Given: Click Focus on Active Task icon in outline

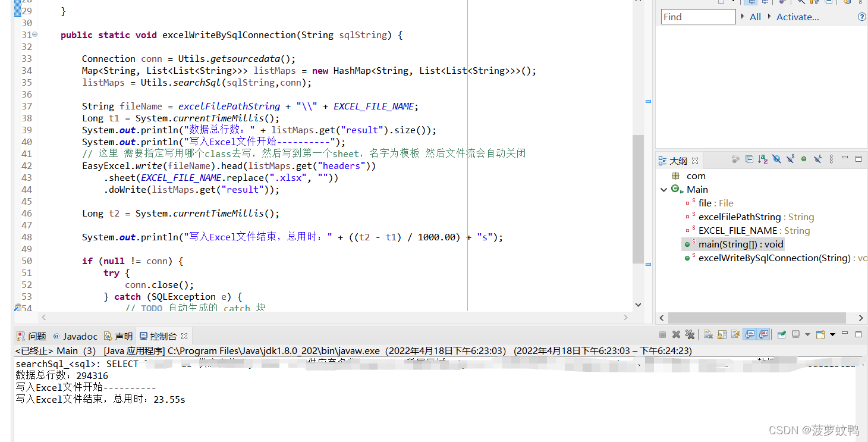Looking at the screenshot, I should (735, 159).
